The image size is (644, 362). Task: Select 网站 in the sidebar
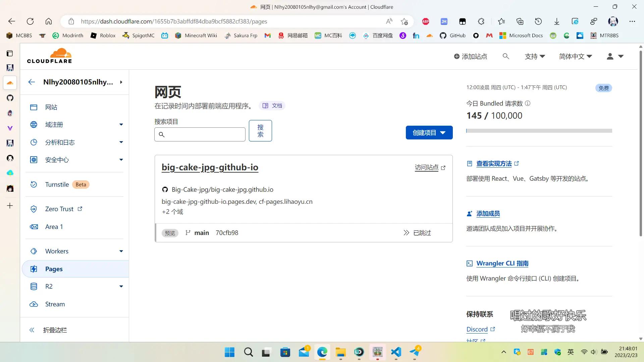pyautogui.click(x=51, y=107)
